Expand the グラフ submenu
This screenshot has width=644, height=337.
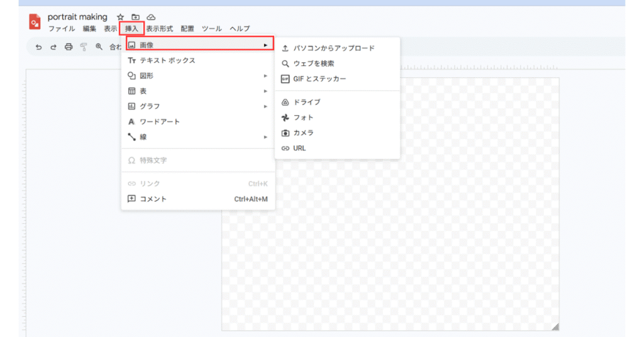pyautogui.click(x=198, y=106)
